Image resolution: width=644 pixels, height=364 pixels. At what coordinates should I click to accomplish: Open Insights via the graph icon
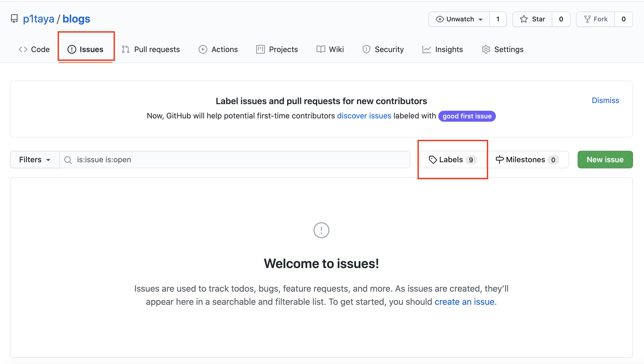(x=427, y=49)
